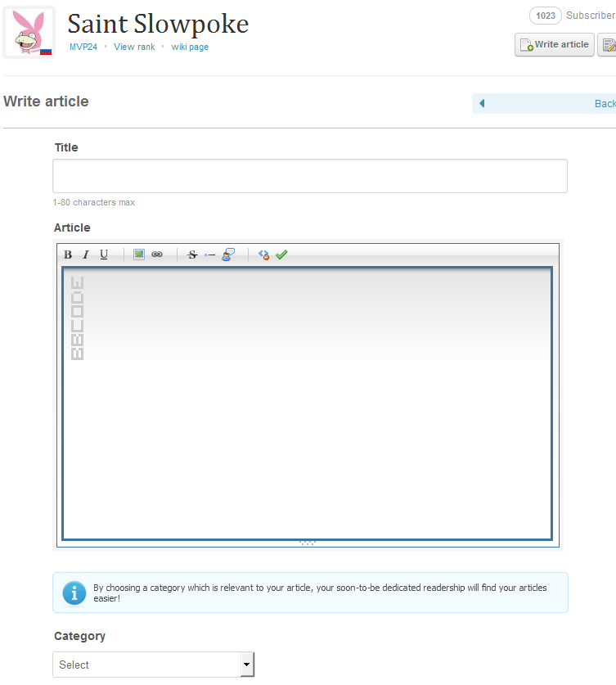Screen dimensions: 616x685
Task: Insert an image using the picture icon
Action: pyautogui.click(x=139, y=255)
